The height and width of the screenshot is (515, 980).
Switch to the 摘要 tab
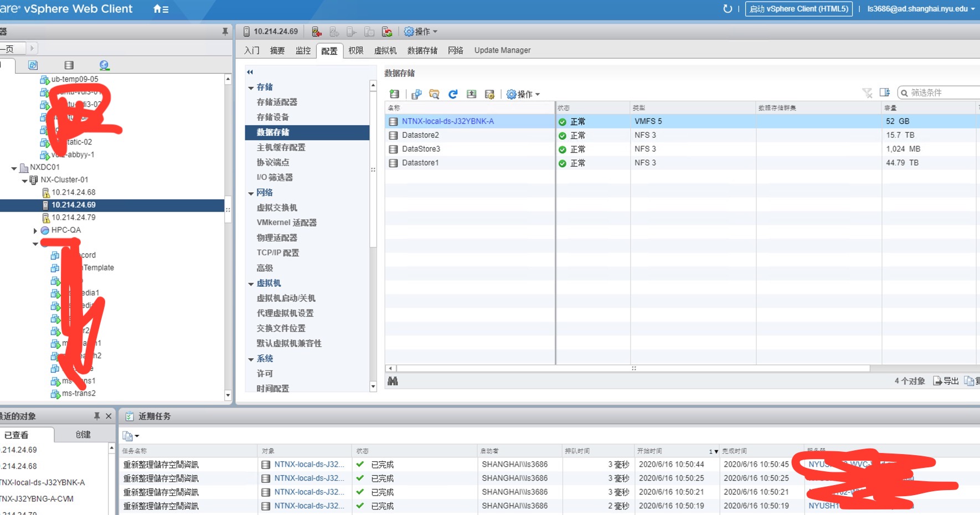[277, 50]
